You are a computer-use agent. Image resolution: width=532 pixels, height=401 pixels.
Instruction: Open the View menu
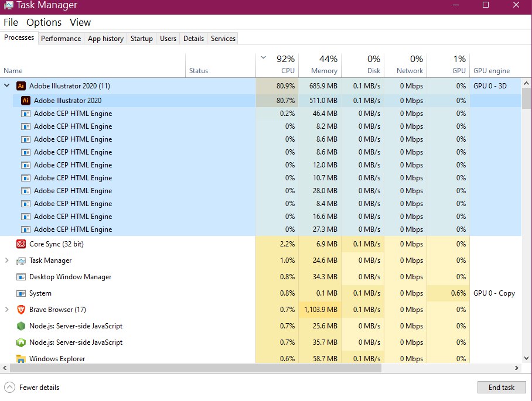pyautogui.click(x=80, y=22)
